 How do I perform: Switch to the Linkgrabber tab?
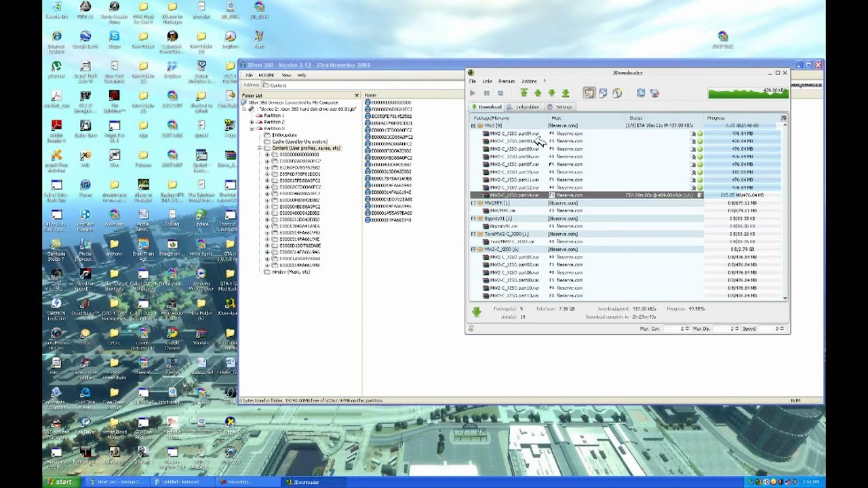[524, 107]
